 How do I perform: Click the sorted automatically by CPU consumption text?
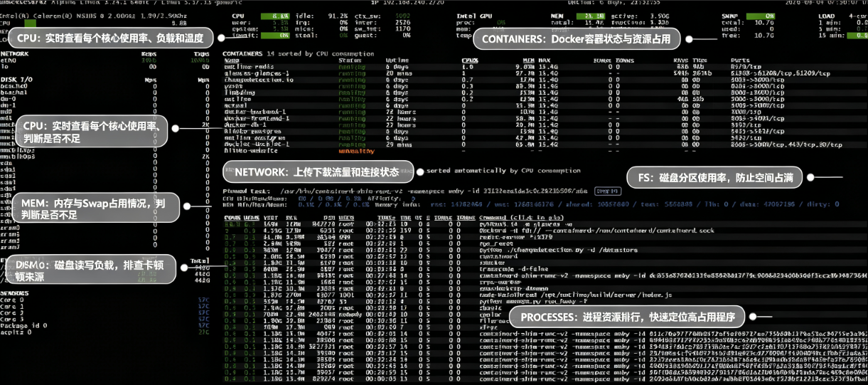[x=502, y=171]
